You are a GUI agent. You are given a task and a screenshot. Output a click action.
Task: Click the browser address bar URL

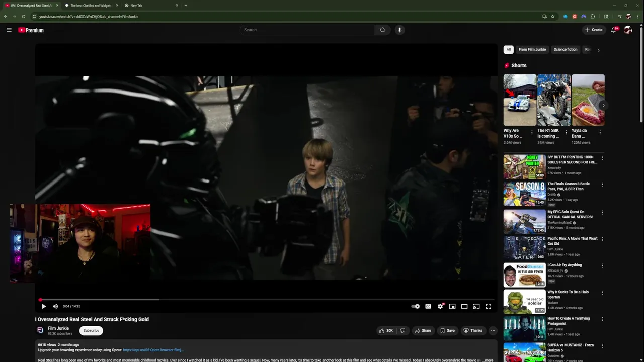tap(89, 17)
